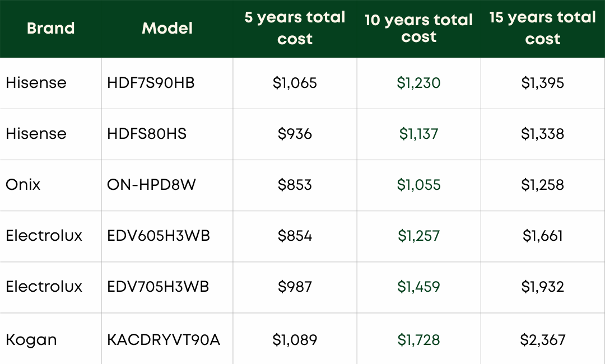The height and width of the screenshot is (364, 605).
Task: Click the Brand column header
Action: pos(50,28)
